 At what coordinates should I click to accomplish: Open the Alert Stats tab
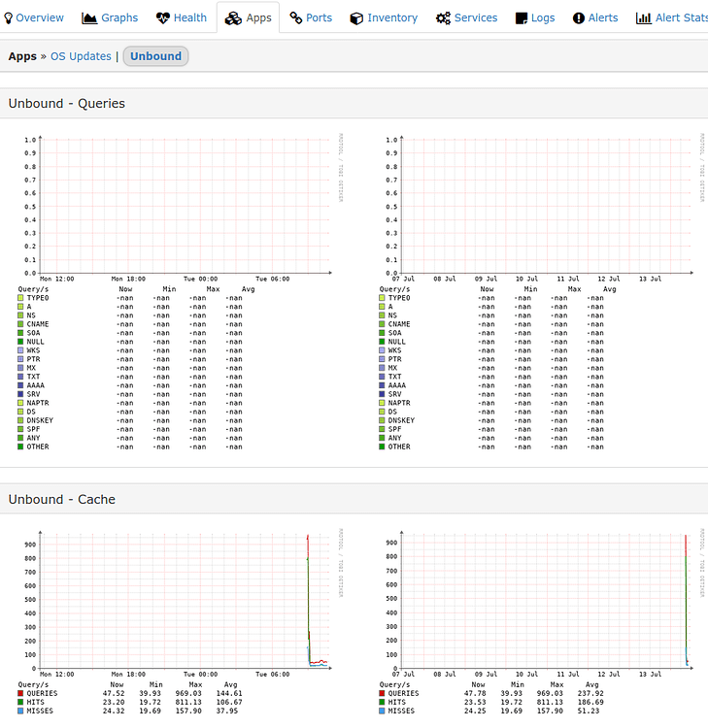(672, 17)
